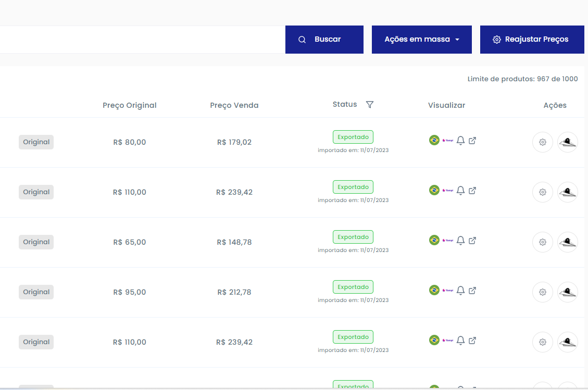Click the gear icon in the R$ 80,00 row
Viewport: 588px width, 390px height.
pyautogui.click(x=543, y=142)
